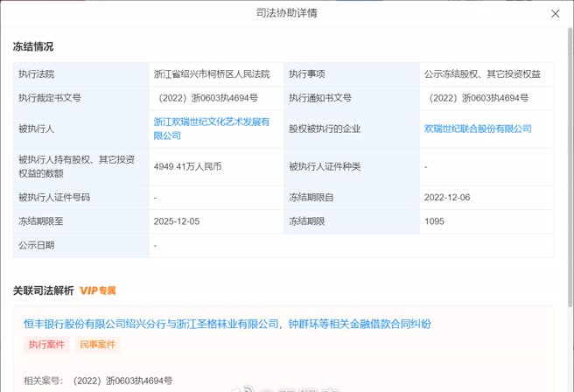This screenshot has width=574, height=392.
Task: Click the 民事案件 tag
Action: point(97,345)
